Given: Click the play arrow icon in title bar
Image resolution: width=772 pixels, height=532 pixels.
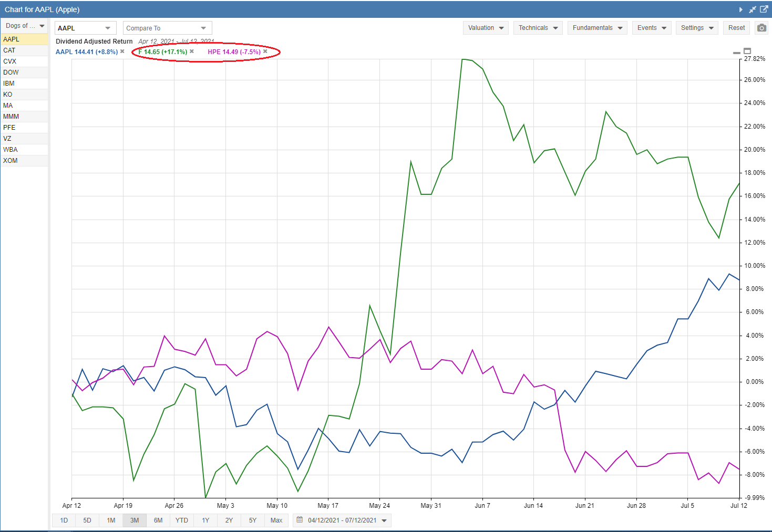Looking at the screenshot, I should click(x=741, y=9).
